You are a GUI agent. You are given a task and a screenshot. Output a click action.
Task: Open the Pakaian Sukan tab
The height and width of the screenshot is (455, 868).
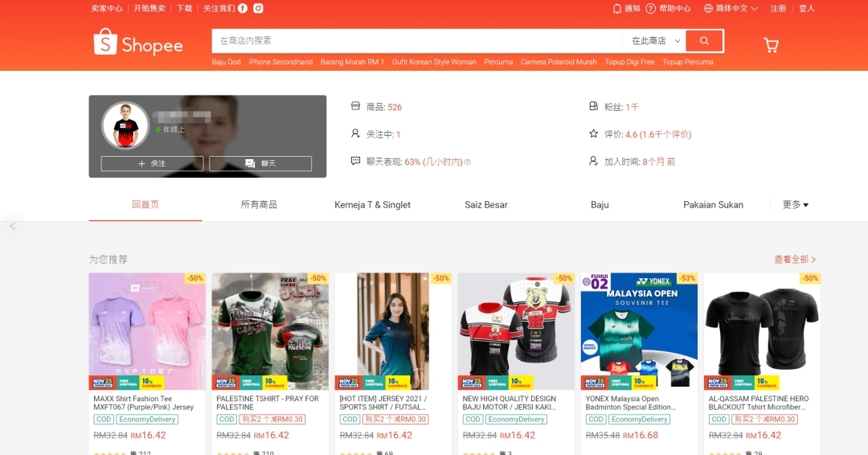(713, 205)
